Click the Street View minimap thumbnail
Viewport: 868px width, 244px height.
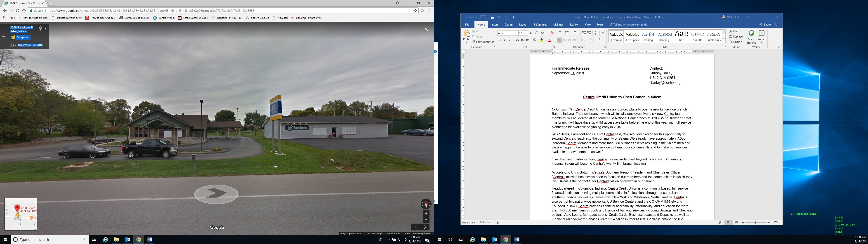pyautogui.click(x=21, y=214)
